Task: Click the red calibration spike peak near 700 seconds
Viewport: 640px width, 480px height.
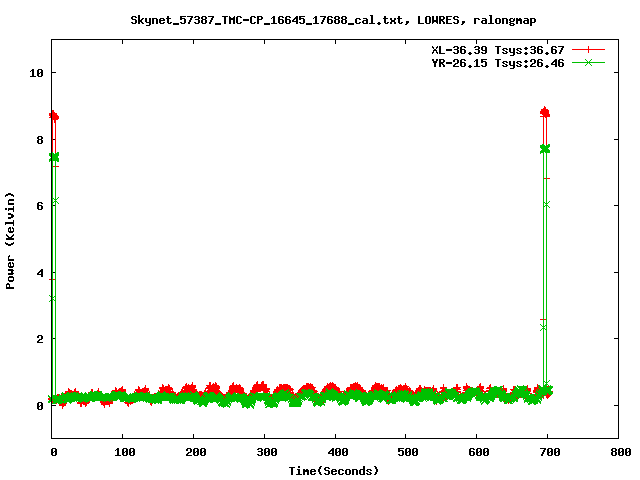Action: pyautogui.click(x=545, y=112)
